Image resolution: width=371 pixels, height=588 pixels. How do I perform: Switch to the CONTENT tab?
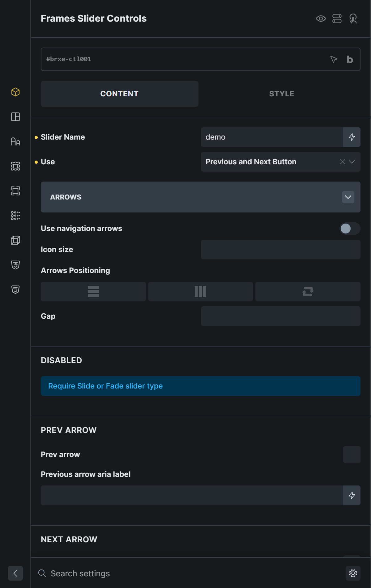[120, 94]
